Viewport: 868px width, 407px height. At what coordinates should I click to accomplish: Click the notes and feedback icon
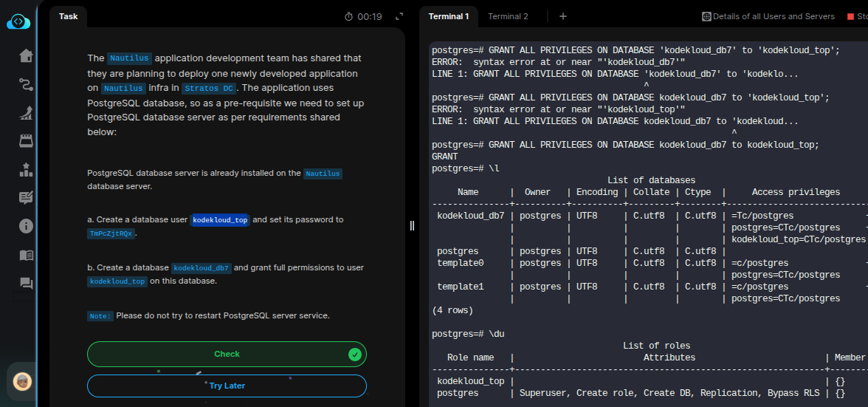point(26,198)
